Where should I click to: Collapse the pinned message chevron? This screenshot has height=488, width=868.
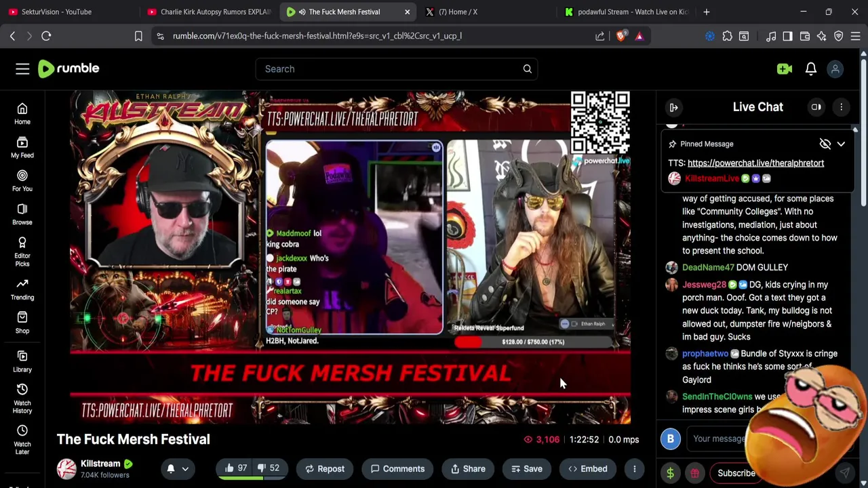[x=841, y=144]
